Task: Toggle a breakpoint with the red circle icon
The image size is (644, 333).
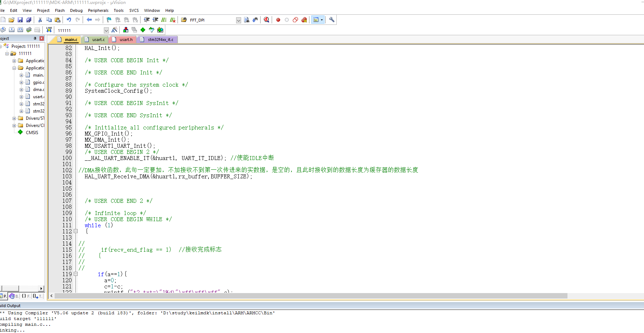Action: (278, 20)
